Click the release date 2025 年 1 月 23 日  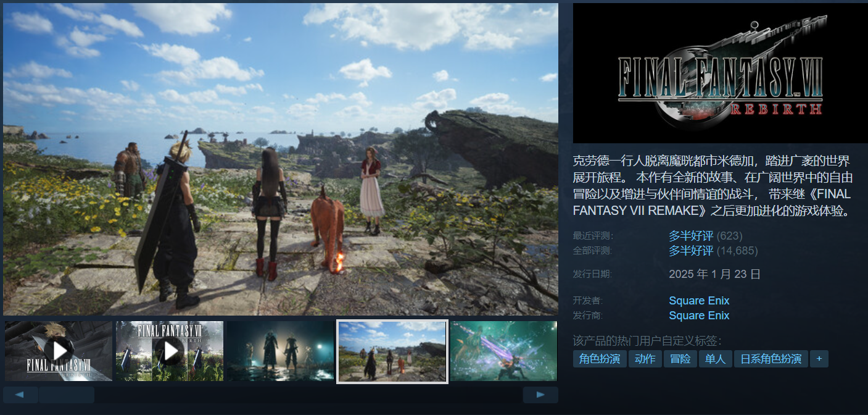(x=715, y=274)
